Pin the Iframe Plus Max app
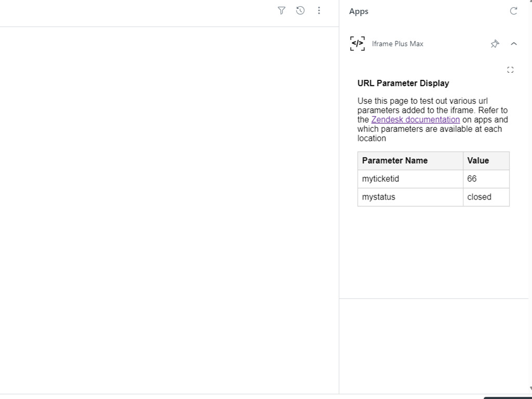Viewport: 532px width, 399px height. tap(495, 44)
